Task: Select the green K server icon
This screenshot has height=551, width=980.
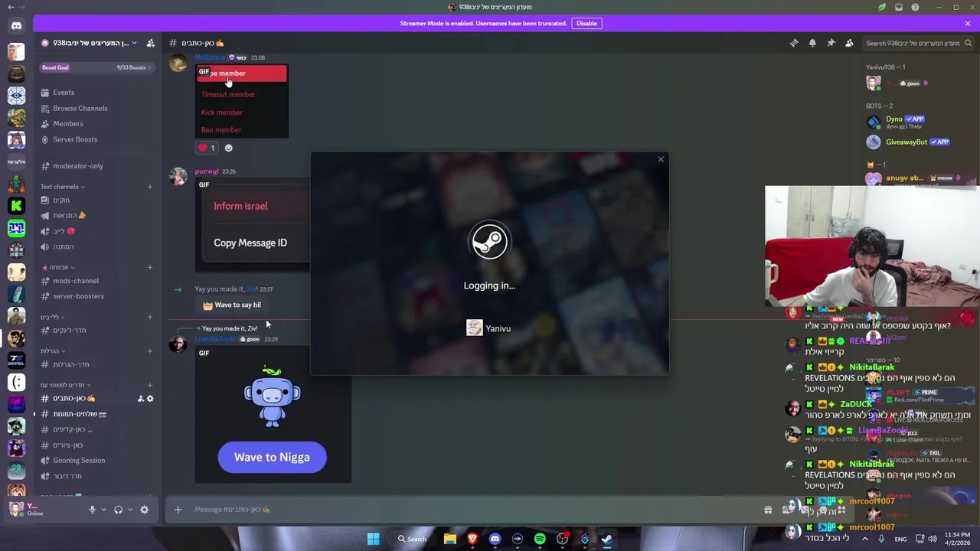Action: coord(16,206)
